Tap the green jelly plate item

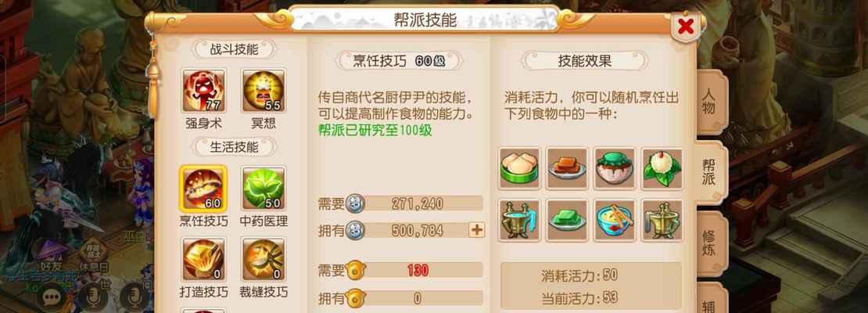click(x=567, y=221)
